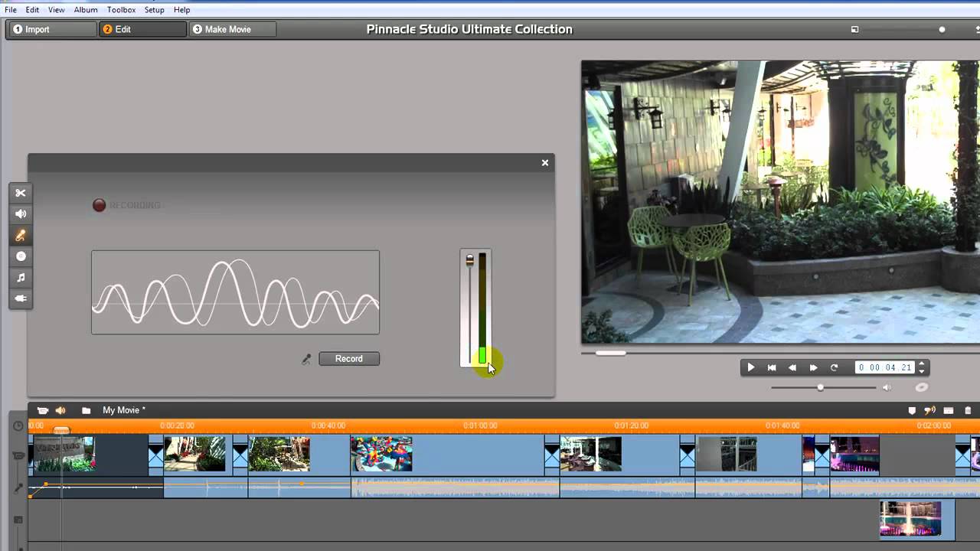Open the audio toolbox speaker icon on timeline
This screenshot has height=551, width=980.
click(60, 410)
